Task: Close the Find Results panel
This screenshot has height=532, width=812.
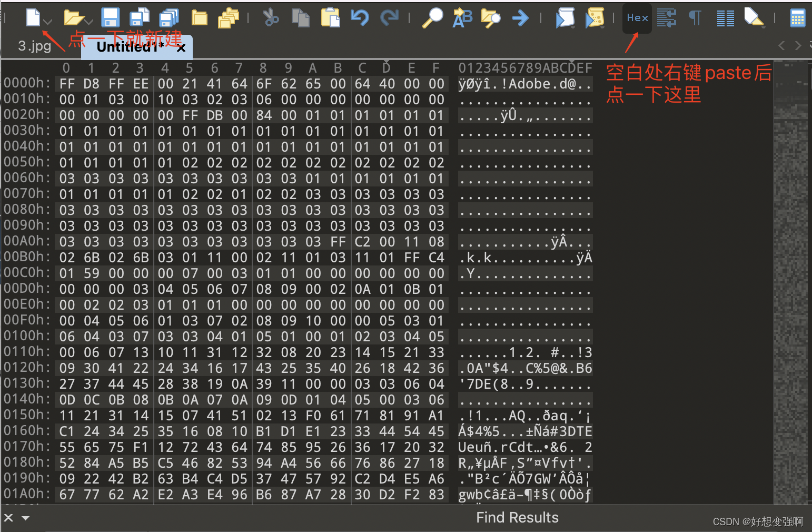Action: tap(8, 517)
